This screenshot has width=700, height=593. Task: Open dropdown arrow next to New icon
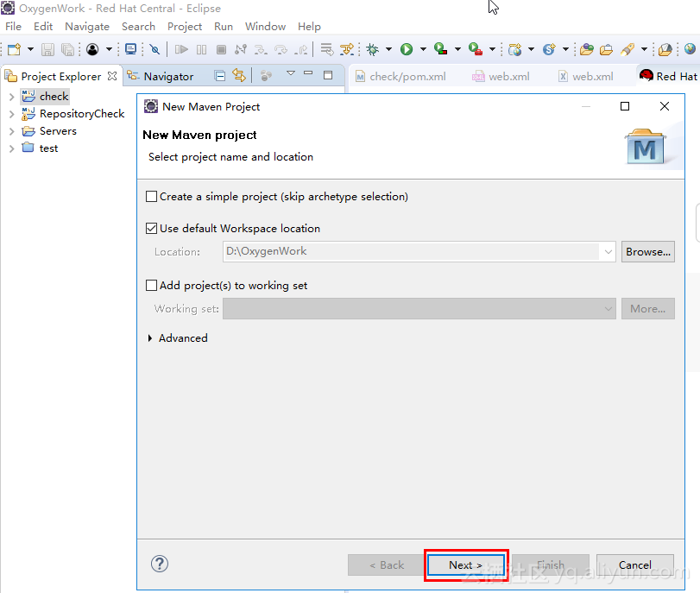[x=30, y=49]
